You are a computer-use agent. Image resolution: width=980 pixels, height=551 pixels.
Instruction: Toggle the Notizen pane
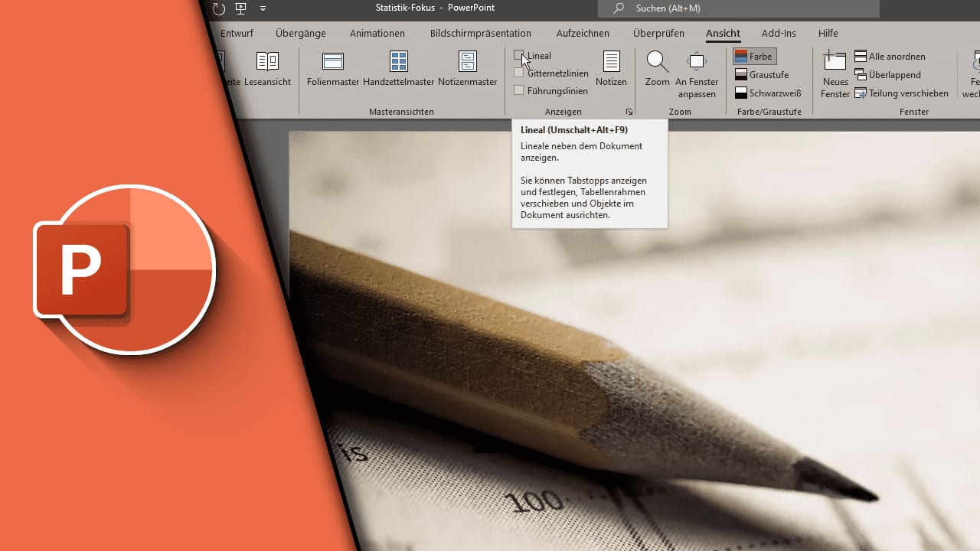(x=611, y=69)
